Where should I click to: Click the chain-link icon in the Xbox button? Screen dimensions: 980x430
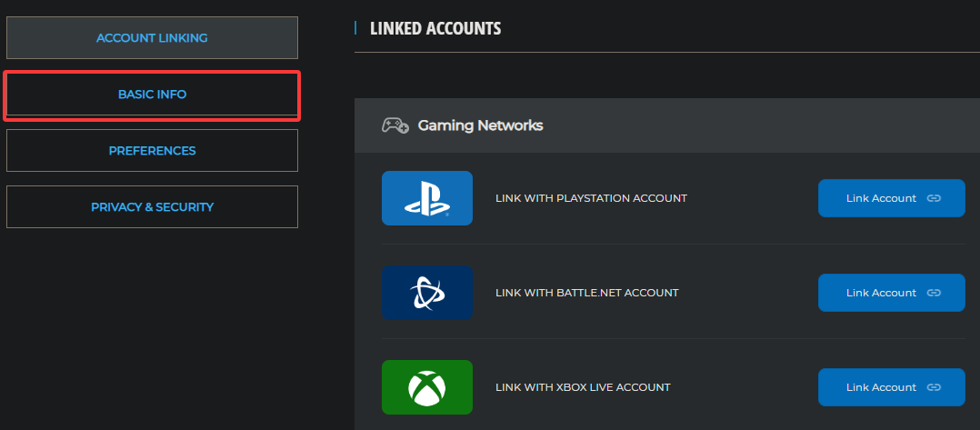[934, 387]
